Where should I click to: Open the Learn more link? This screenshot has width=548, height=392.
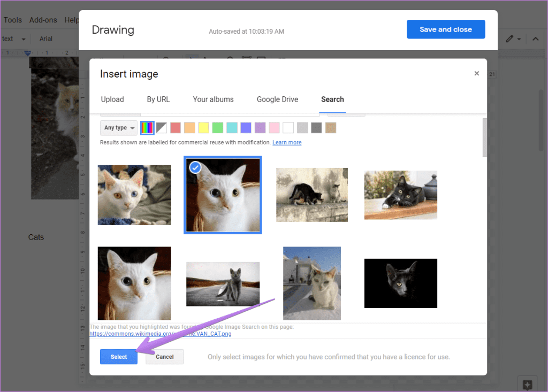pos(287,143)
